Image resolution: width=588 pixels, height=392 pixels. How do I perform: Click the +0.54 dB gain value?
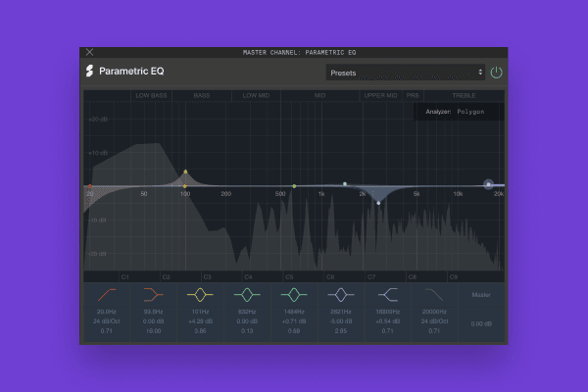(x=388, y=321)
